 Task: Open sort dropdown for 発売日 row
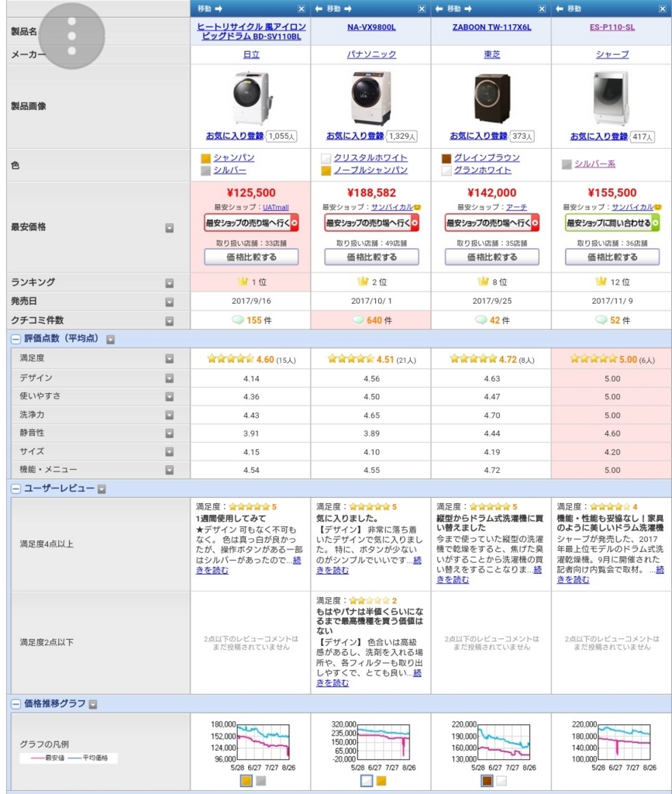coord(170,302)
